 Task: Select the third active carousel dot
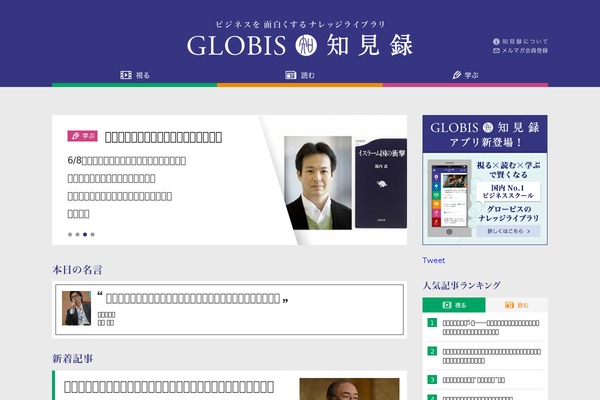pos(85,234)
